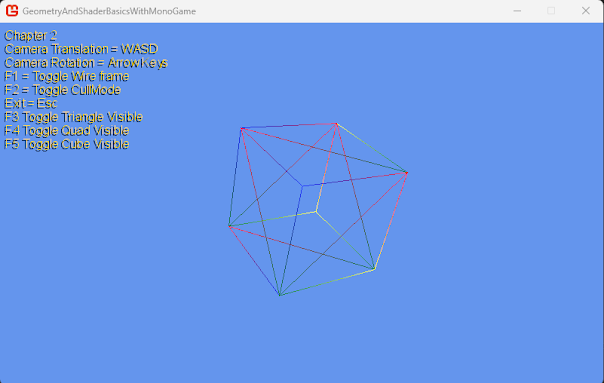Click the wireframe cube in the viewport
Image resolution: width=604 pixels, height=383 pixels.
click(x=318, y=209)
